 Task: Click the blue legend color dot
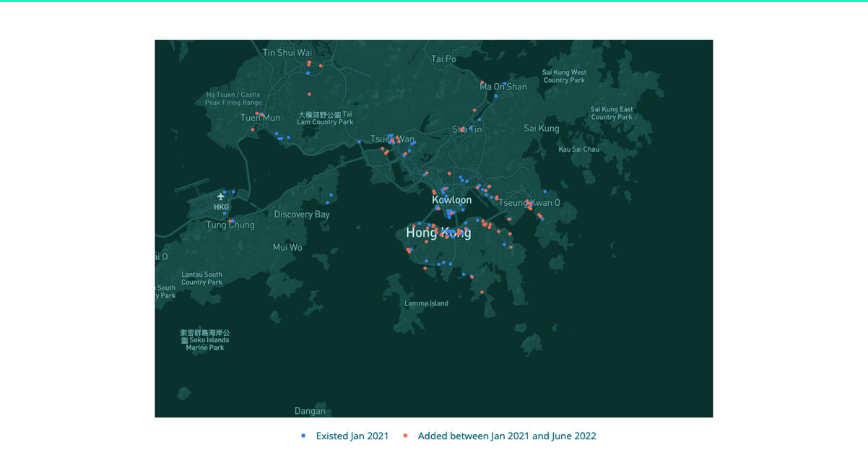pyautogui.click(x=303, y=435)
